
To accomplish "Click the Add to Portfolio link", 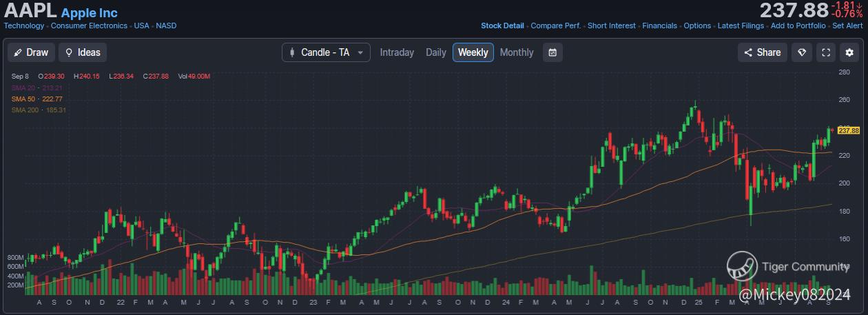I will point(798,26).
